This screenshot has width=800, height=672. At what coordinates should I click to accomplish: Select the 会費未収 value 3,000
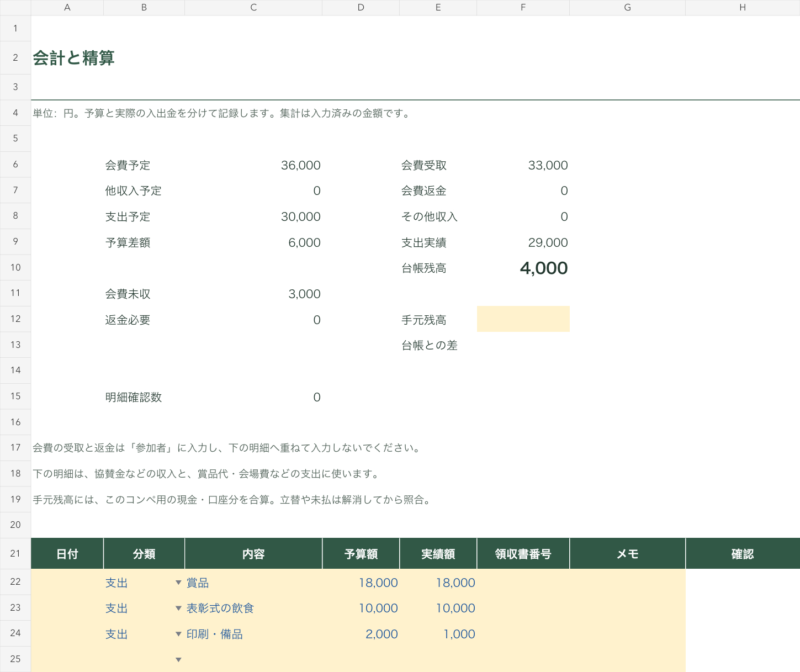[x=304, y=294]
